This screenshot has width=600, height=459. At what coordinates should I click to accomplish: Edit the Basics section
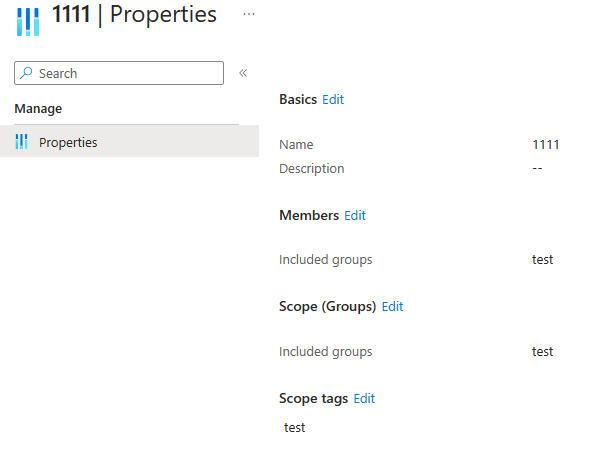pos(333,99)
